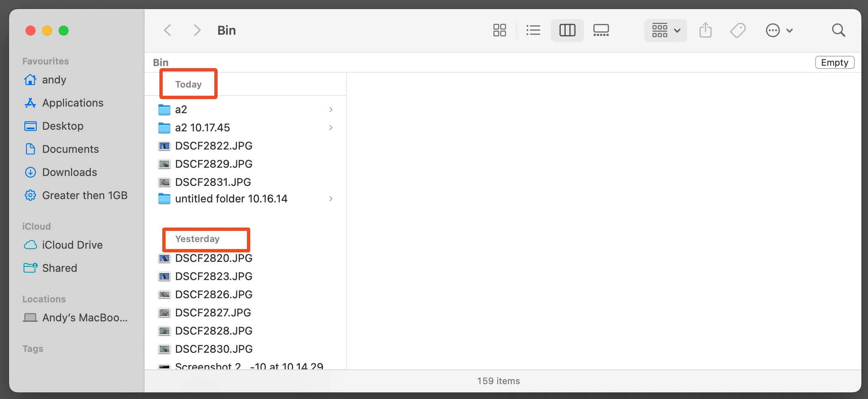Switch to gallery view
Viewport: 868px width, 399px height.
[x=601, y=30]
